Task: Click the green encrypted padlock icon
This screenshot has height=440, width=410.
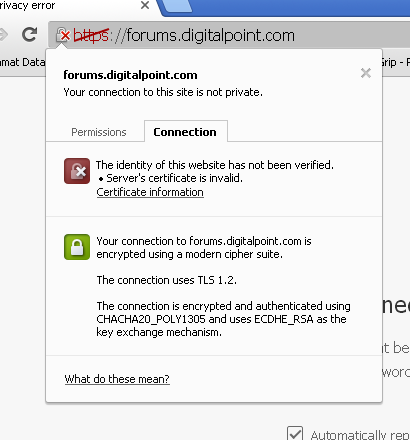Action: coord(77,247)
